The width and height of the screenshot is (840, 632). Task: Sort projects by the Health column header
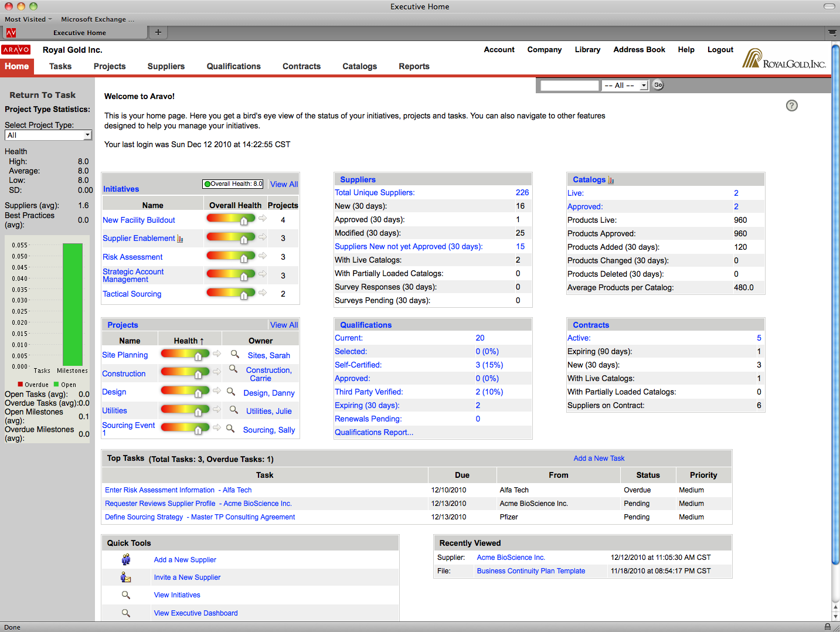(x=189, y=341)
